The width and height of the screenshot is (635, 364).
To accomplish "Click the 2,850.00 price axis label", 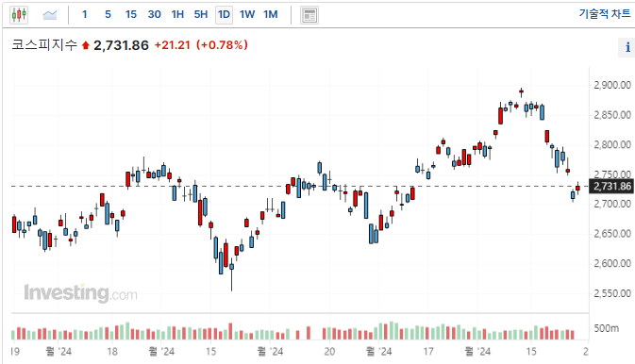I will coord(612,115).
